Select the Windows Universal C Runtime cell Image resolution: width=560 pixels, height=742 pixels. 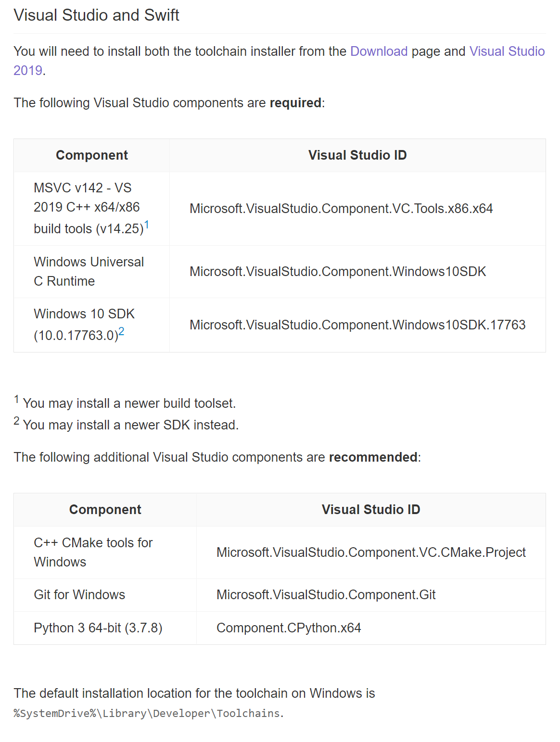coord(89,272)
